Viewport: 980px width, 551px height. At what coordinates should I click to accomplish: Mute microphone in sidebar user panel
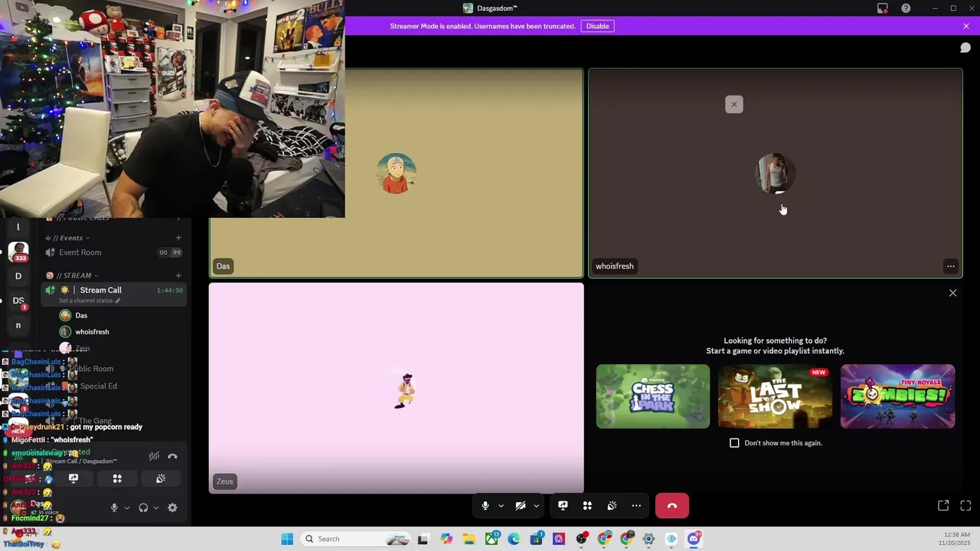click(x=114, y=507)
